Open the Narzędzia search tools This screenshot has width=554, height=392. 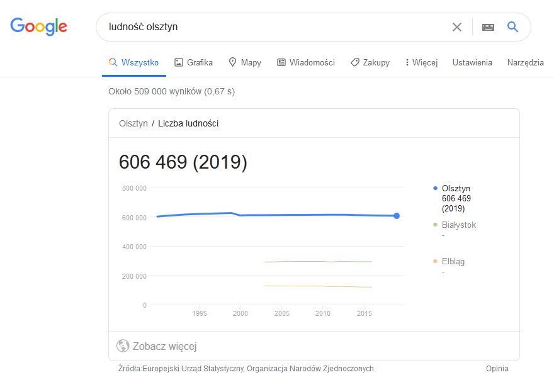click(x=526, y=62)
